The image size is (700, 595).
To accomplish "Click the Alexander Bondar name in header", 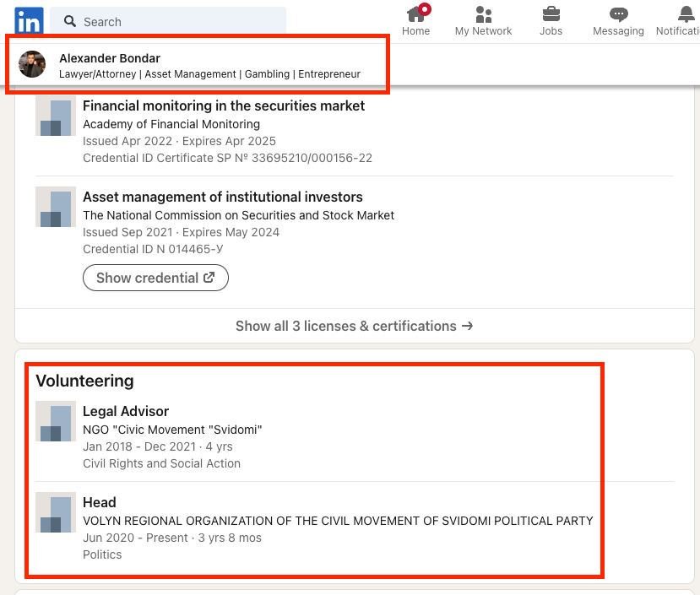I will [110, 58].
